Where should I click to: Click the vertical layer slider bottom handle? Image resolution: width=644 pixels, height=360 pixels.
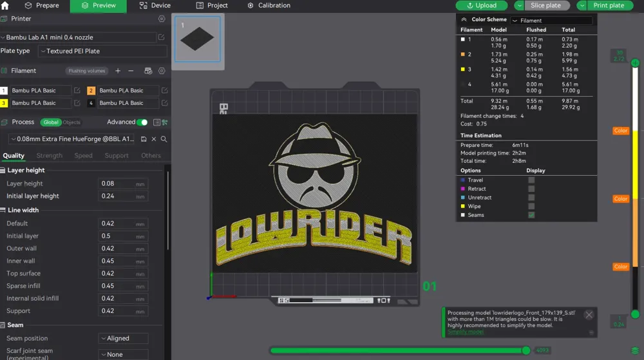coord(635,314)
